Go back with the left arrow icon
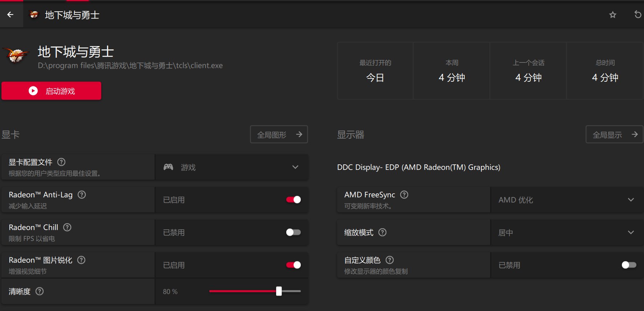Image resolution: width=644 pixels, height=311 pixels. (x=10, y=15)
